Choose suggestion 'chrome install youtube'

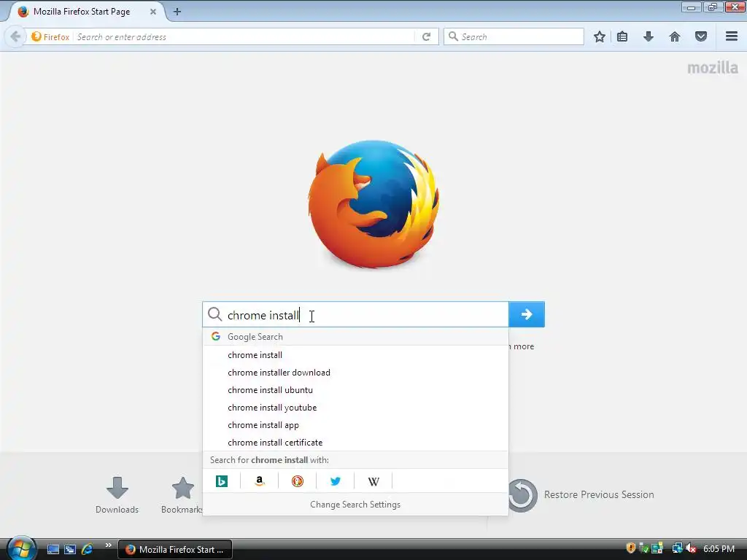(x=355, y=408)
